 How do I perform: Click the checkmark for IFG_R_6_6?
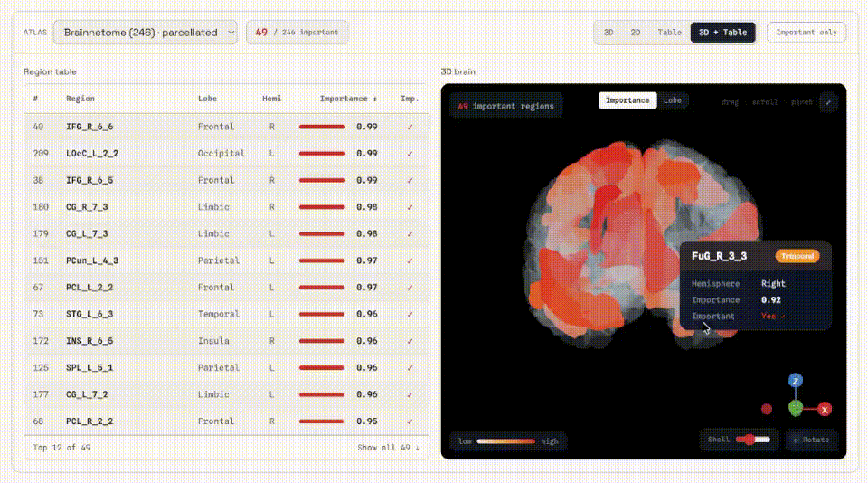(x=410, y=127)
